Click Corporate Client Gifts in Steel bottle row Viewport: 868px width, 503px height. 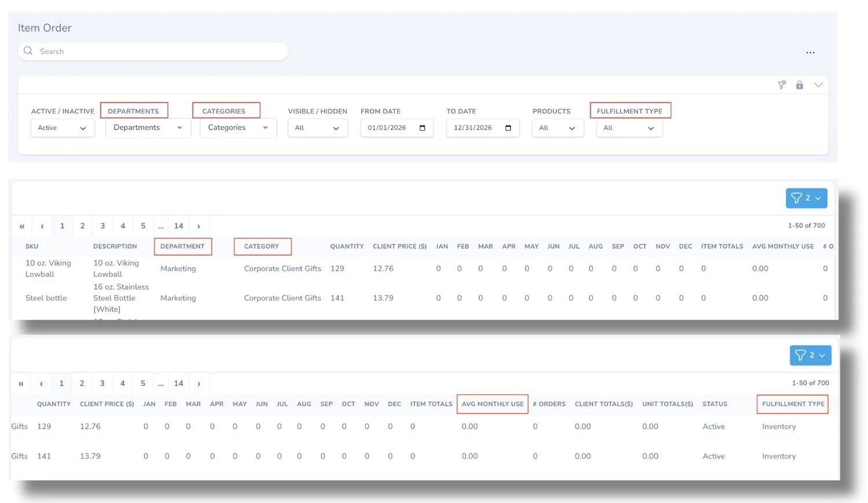(x=282, y=298)
